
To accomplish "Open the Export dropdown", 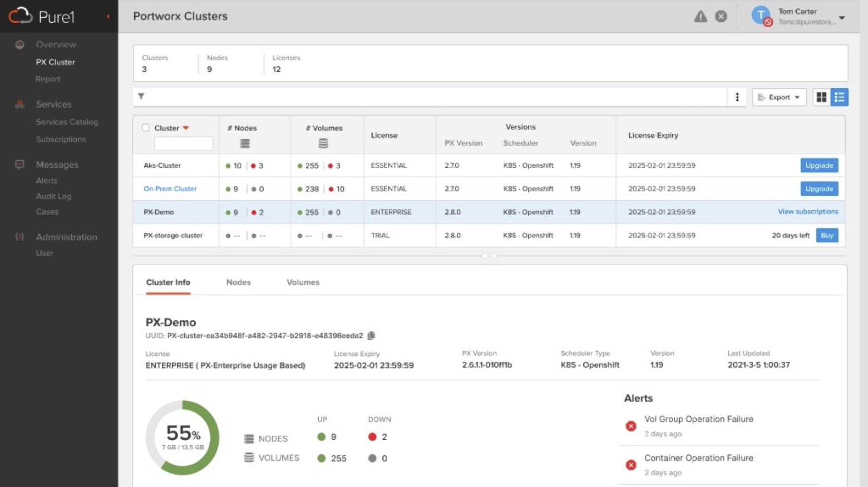I will (778, 97).
